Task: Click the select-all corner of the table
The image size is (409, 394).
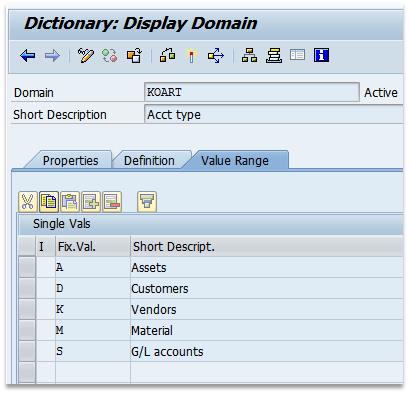Action: coord(27,247)
